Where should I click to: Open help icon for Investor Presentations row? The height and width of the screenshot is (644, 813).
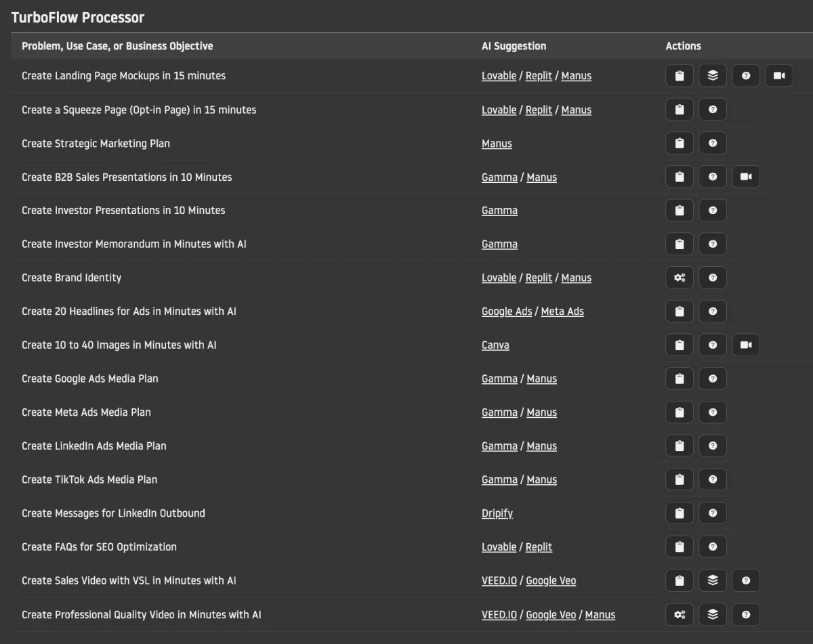point(713,211)
